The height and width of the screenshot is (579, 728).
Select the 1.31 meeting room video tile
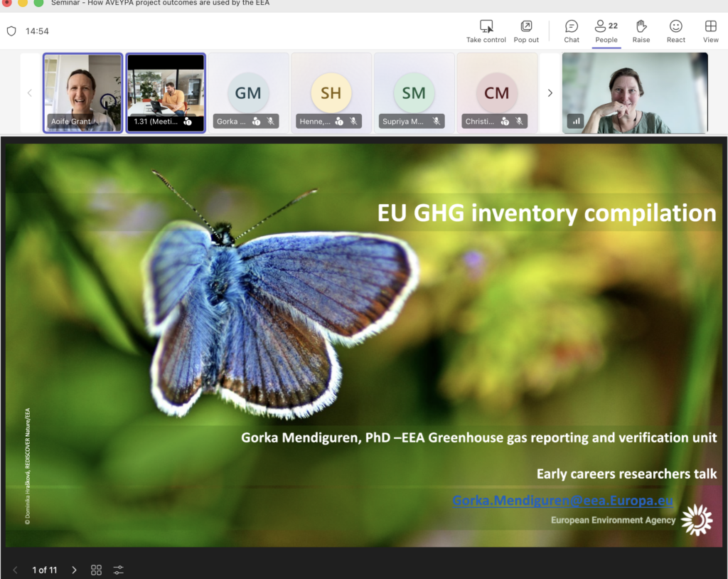click(x=166, y=93)
